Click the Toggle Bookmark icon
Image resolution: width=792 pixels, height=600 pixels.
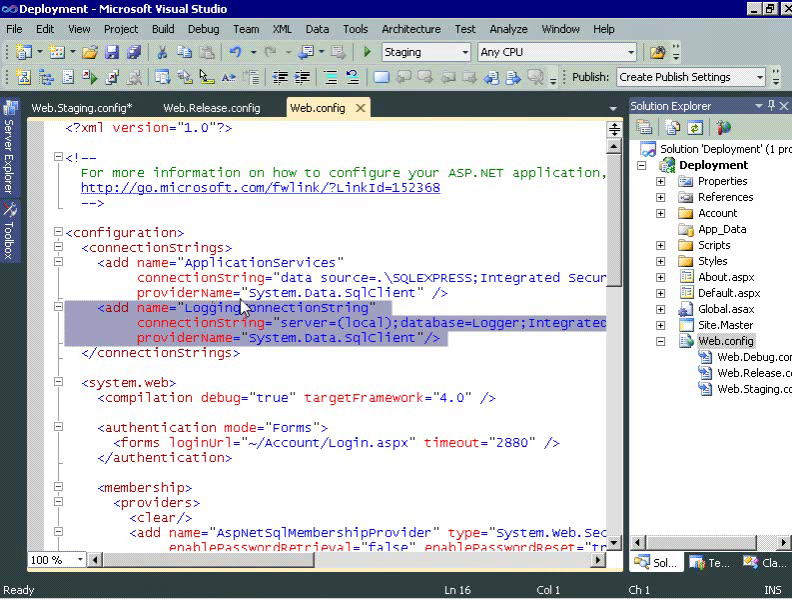click(381, 77)
